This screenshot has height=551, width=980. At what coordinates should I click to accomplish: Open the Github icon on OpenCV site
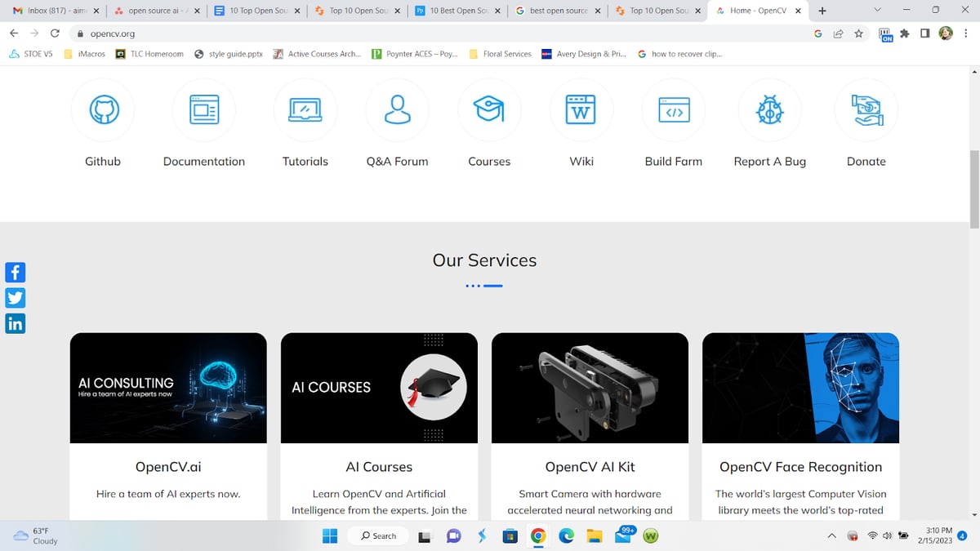coord(102,110)
